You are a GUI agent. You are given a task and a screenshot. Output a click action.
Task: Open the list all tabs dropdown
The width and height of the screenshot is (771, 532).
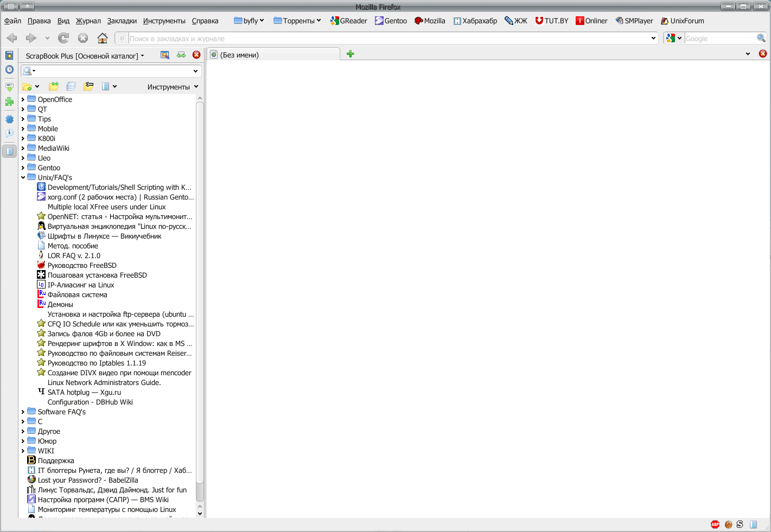[748, 54]
